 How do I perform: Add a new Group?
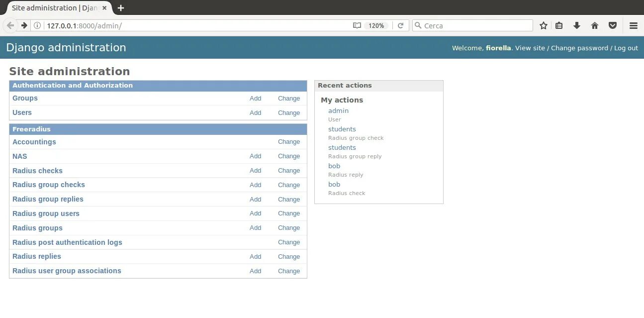coord(255,99)
